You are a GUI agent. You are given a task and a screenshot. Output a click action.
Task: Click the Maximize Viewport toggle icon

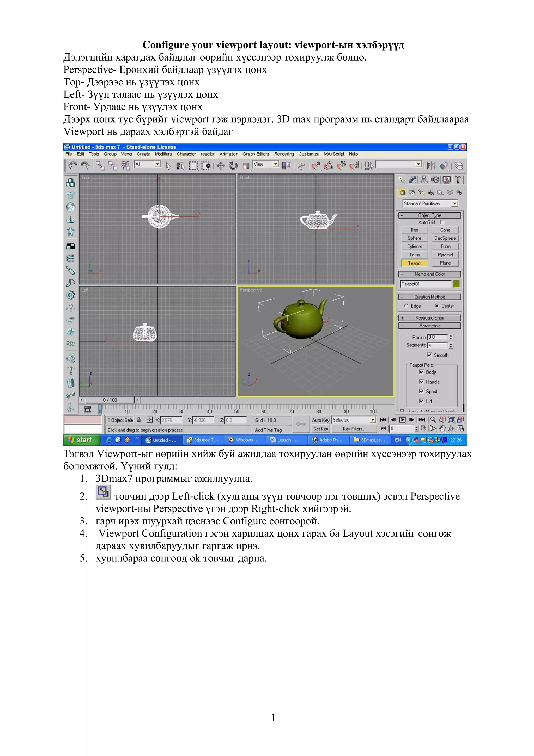click(461, 428)
